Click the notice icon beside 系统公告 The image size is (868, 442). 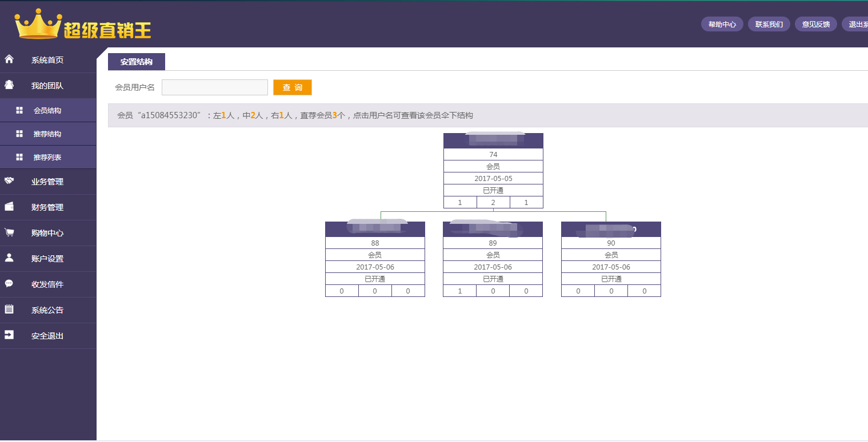[x=9, y=309]
